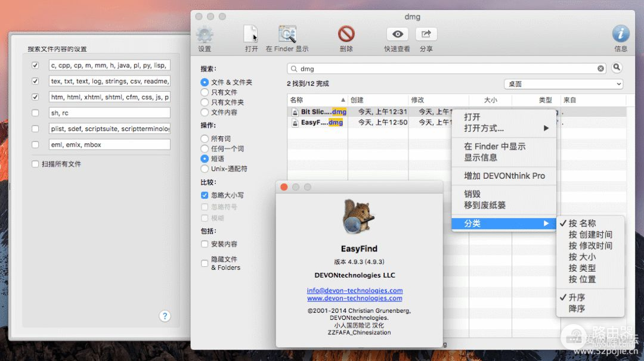Click the 分享 share icon

pos(426,34)
